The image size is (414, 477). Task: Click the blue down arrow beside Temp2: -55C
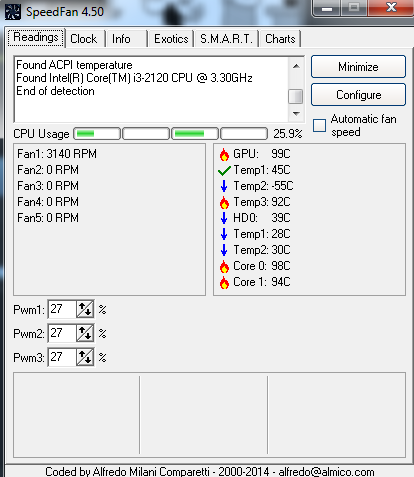tap(224, 186)
